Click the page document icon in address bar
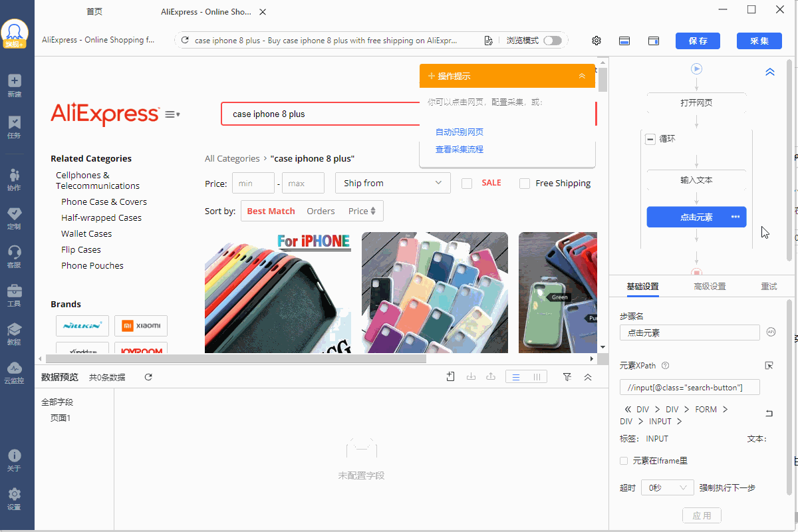This screenshot has height=532, width=798. click(489, 41)
